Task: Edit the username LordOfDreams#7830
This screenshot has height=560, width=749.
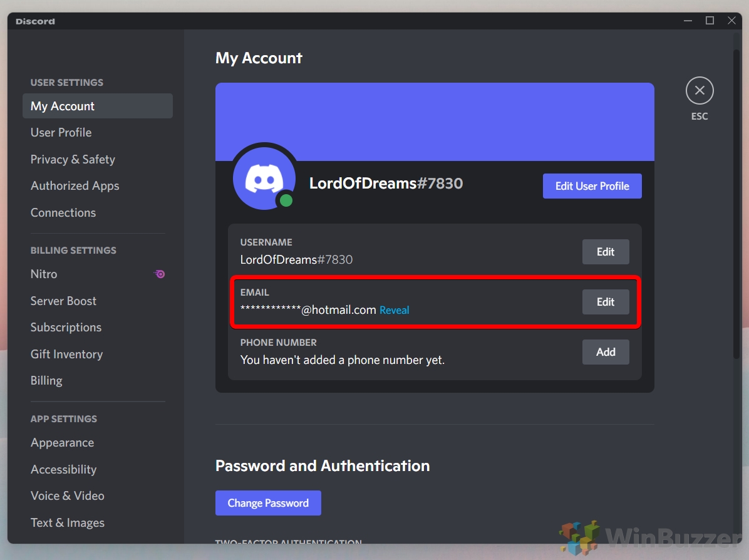Action: coord(605,252)
